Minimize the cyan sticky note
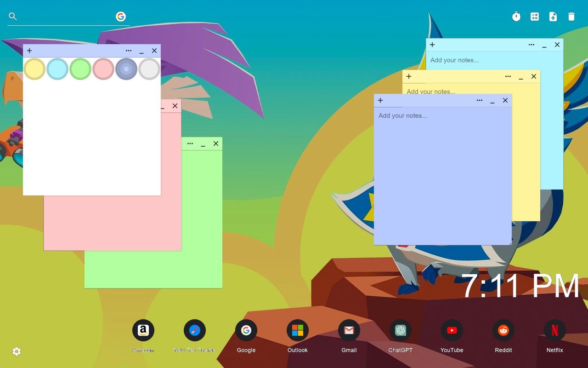Image resolution: width=588 pixels, height=368 pixels. (544, 46)
